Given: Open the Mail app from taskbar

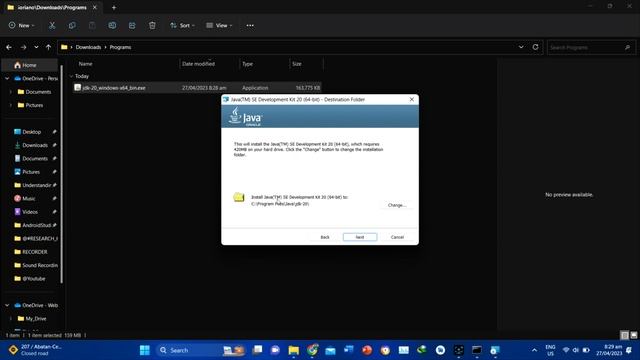Looking at the screenshot, I should [330, 350].
